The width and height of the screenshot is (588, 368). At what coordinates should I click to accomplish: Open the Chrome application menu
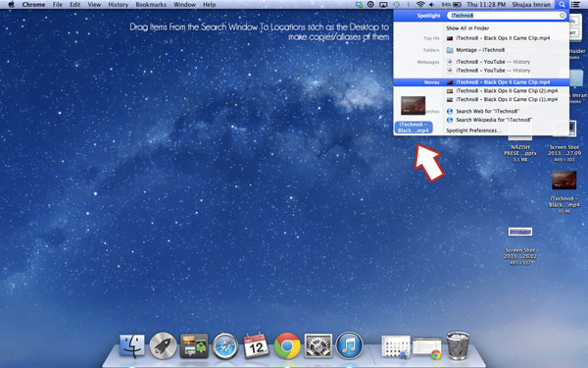(33, 5)
